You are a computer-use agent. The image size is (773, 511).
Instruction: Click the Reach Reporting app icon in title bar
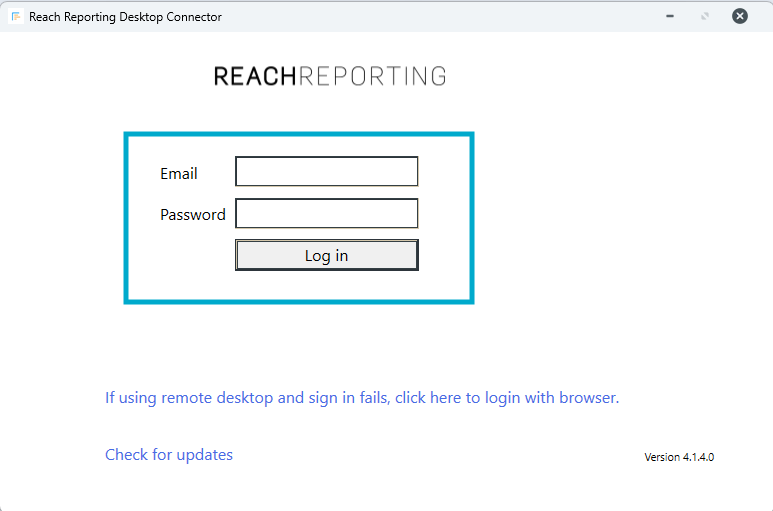coord(16,17)
